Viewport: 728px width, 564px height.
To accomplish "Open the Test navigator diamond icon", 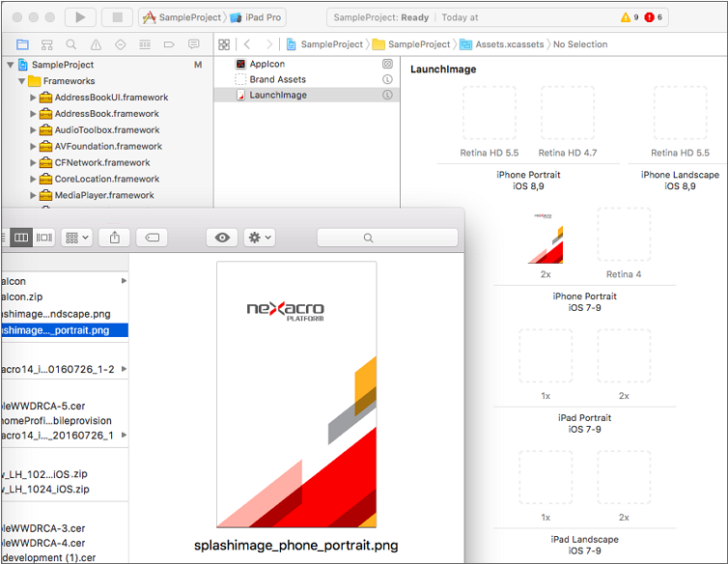I will point(121,44).
